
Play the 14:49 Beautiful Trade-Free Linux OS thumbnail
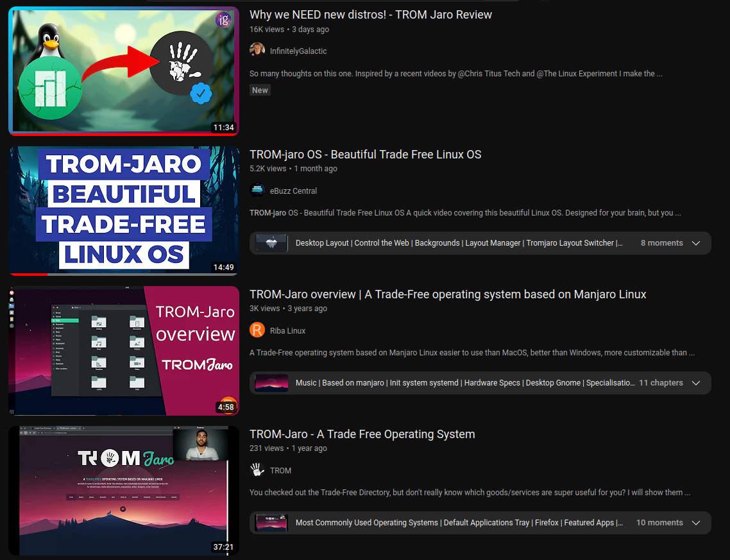coord(124,211)
